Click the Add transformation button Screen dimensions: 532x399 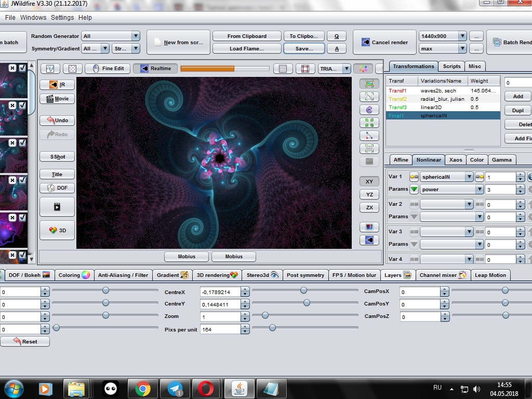click(x=518, y=96)
